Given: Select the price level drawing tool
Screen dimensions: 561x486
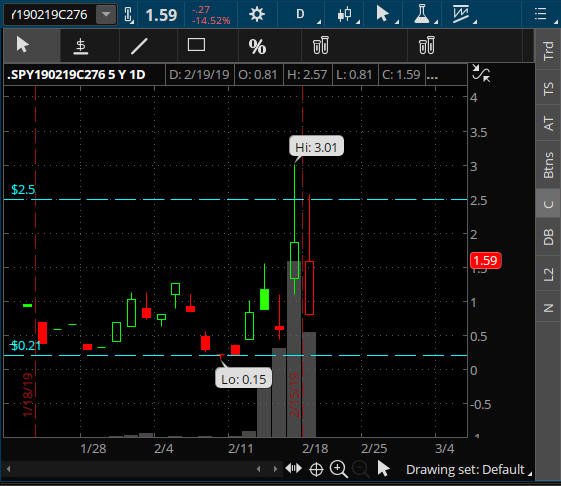Looking at the screenshot, I should click(x=81, y=46).
